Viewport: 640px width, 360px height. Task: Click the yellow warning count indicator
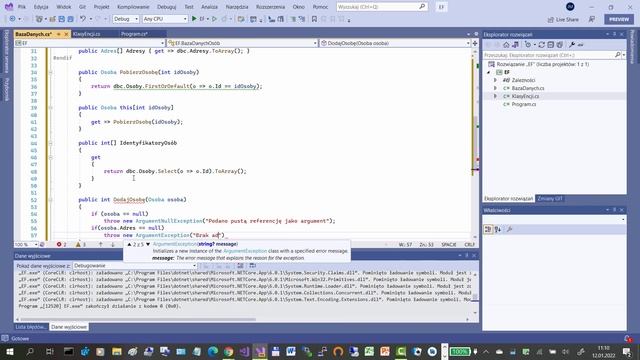(x=80, y=244)
